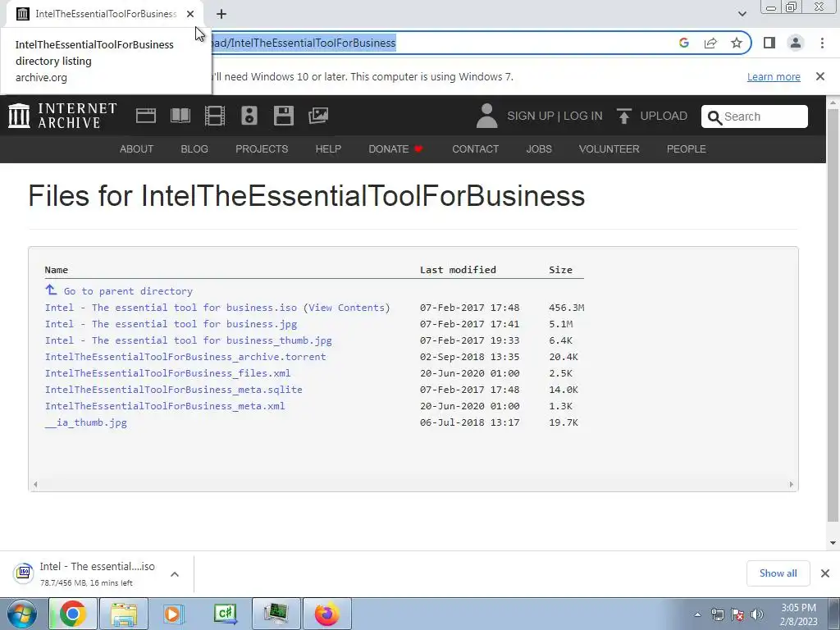Open Windows Explorer from taskbar

[124, 614]
